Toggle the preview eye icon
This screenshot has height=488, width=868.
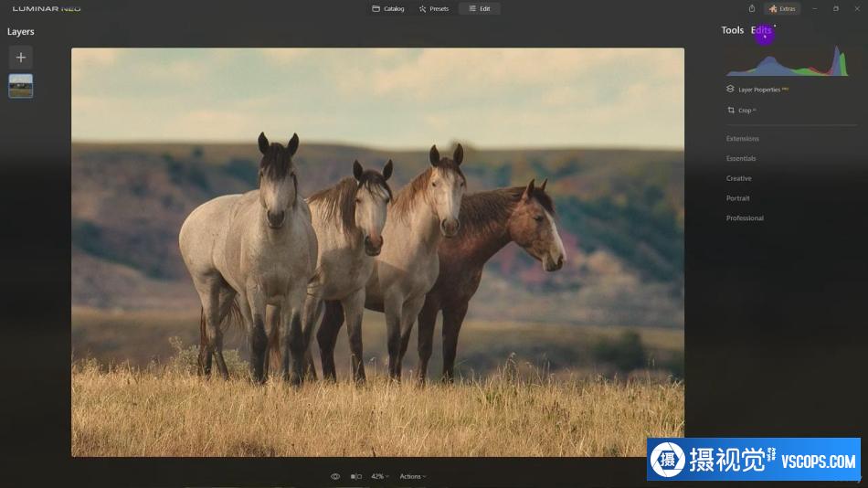point(335,476)
